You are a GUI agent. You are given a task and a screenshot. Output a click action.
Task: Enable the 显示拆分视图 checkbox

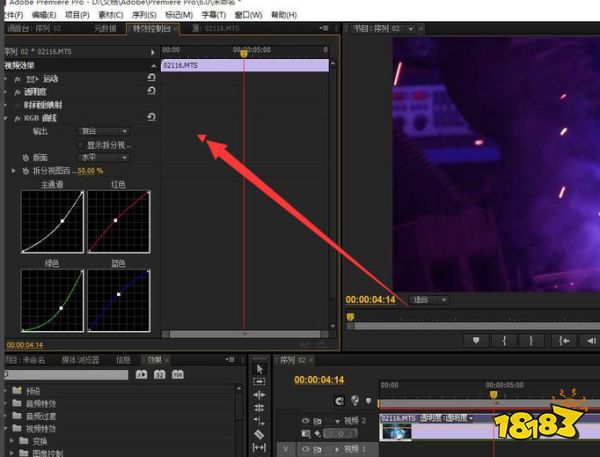click(x=81, y=144)
